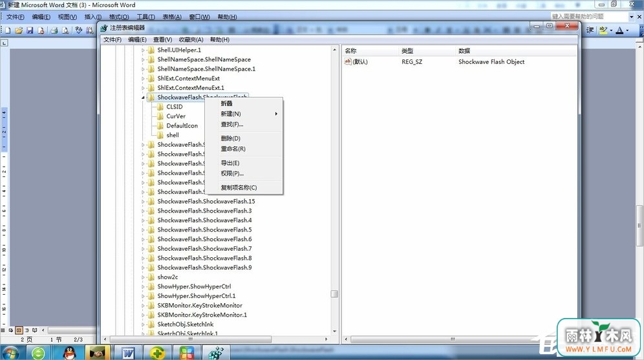The height and width of the screenshot is (360, 644).
Task: Click Print Preview icon in Word toolbar
Action: click(65, 30)
